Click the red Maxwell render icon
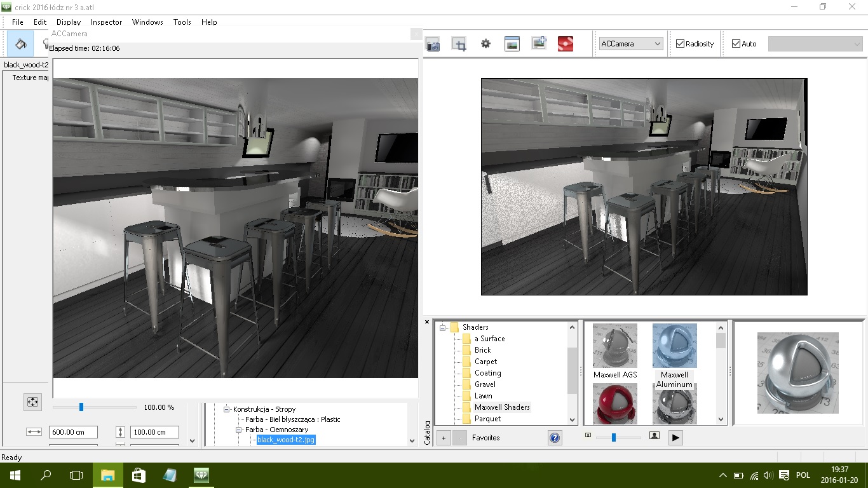 tap(566, 44)
